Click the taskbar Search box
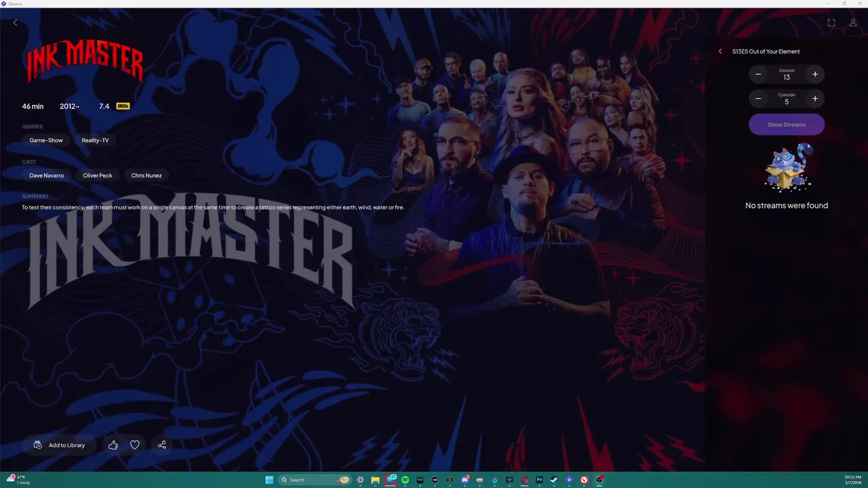Screen dimensions: 868x488 tap(315, 480)
